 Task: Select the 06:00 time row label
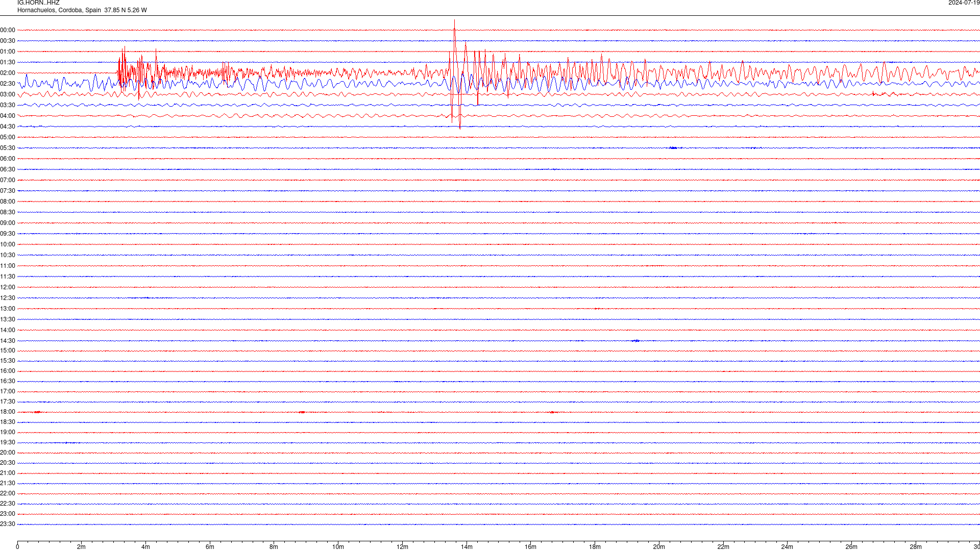(8, 159)
